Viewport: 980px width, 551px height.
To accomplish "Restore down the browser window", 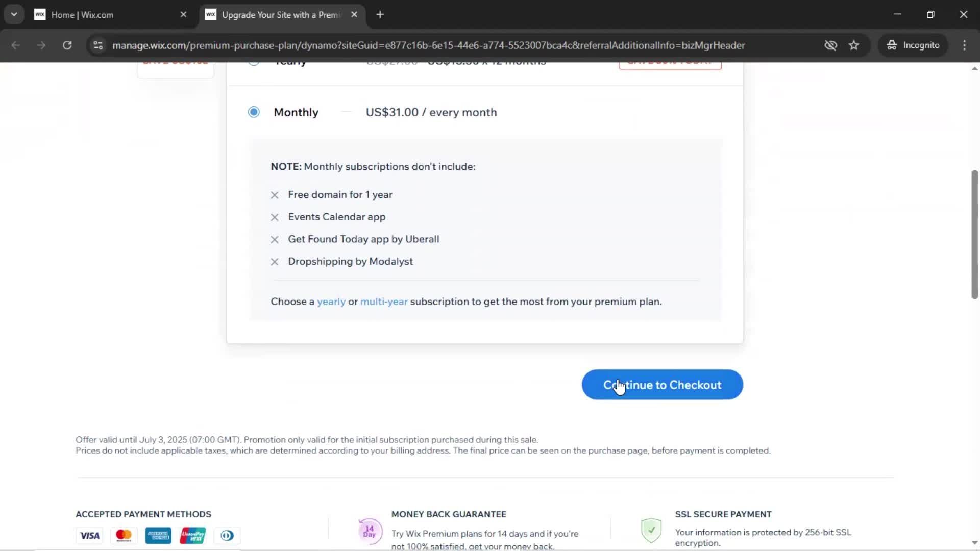I will 930,15.
